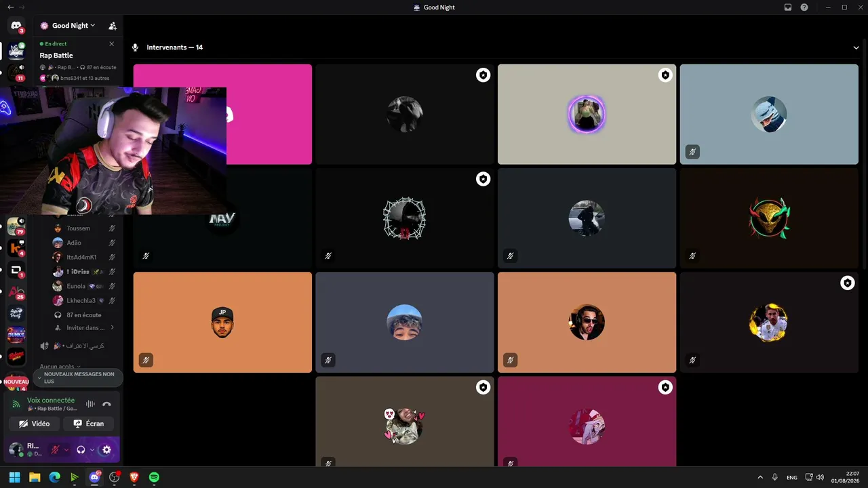868x488 pixels.
Task: Launch Microsoft Edge from taskbar
Action: (54, 477)
